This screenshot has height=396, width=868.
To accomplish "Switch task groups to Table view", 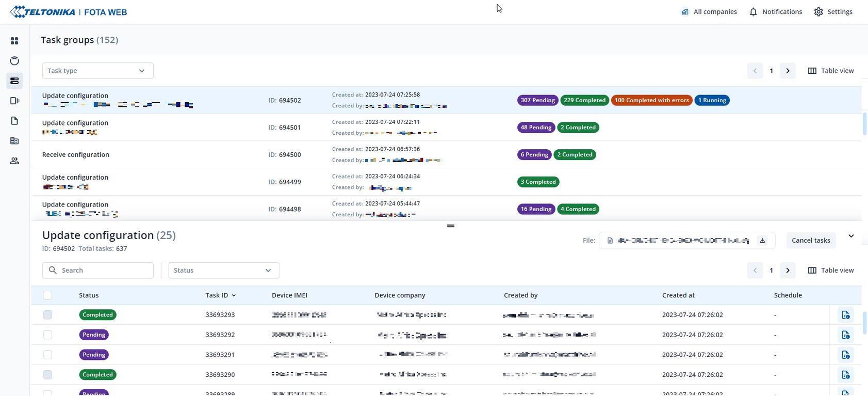I will coord(831,71).
